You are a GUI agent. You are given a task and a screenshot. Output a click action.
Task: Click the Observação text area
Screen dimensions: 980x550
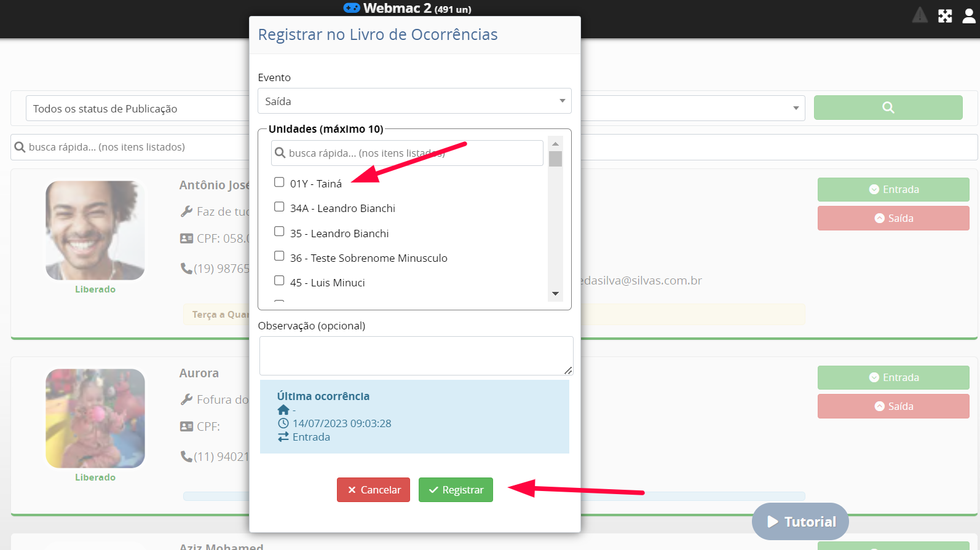point(416,356)
